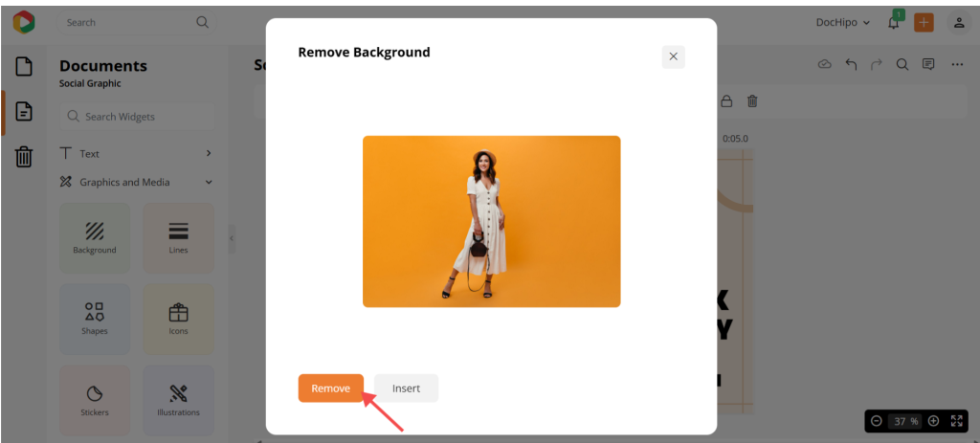Click the Social Graphic label

[90, 84]
